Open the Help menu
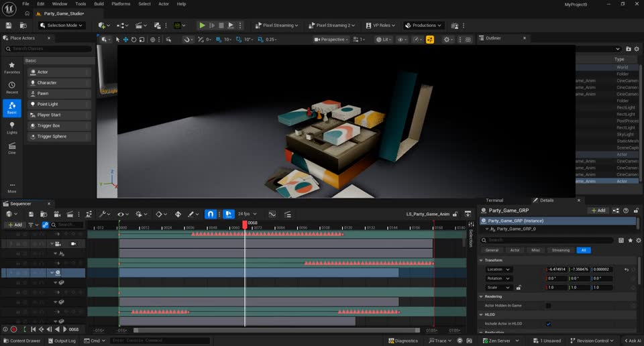This screenshot has height=346, width=644. pyautogui.click(x=182, y=4)
